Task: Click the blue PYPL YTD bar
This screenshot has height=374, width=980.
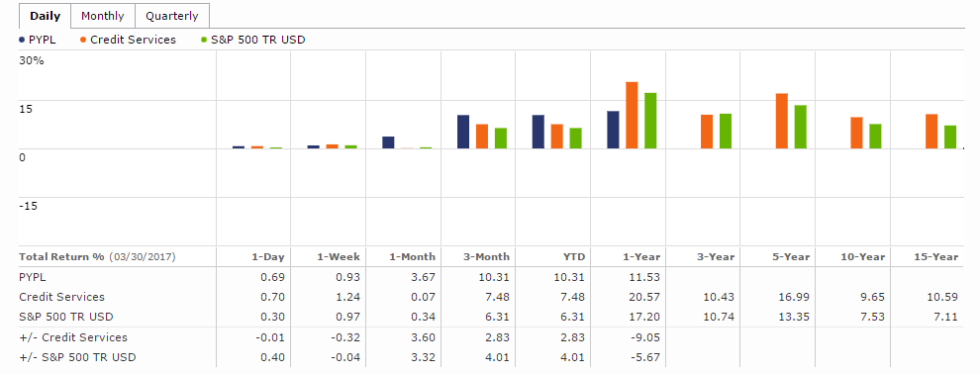Action: [539, 132]
